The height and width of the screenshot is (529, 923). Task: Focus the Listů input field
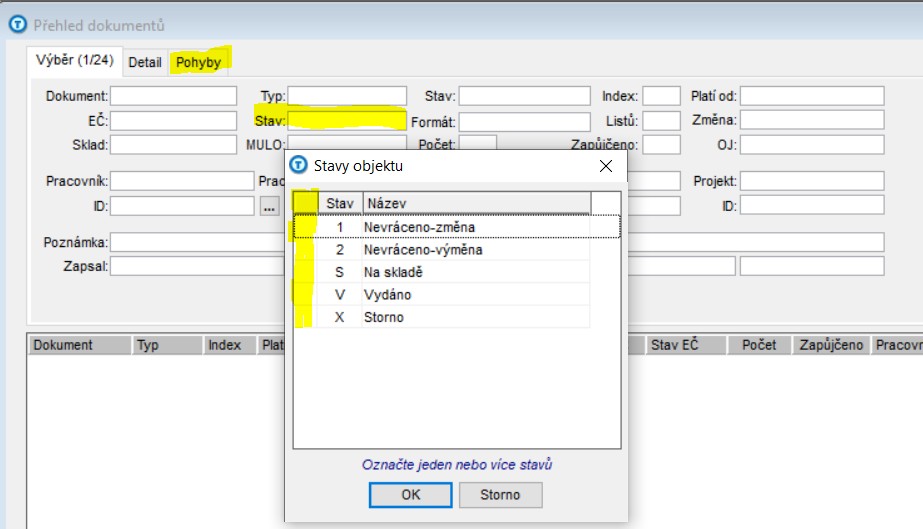click(662, 121)
